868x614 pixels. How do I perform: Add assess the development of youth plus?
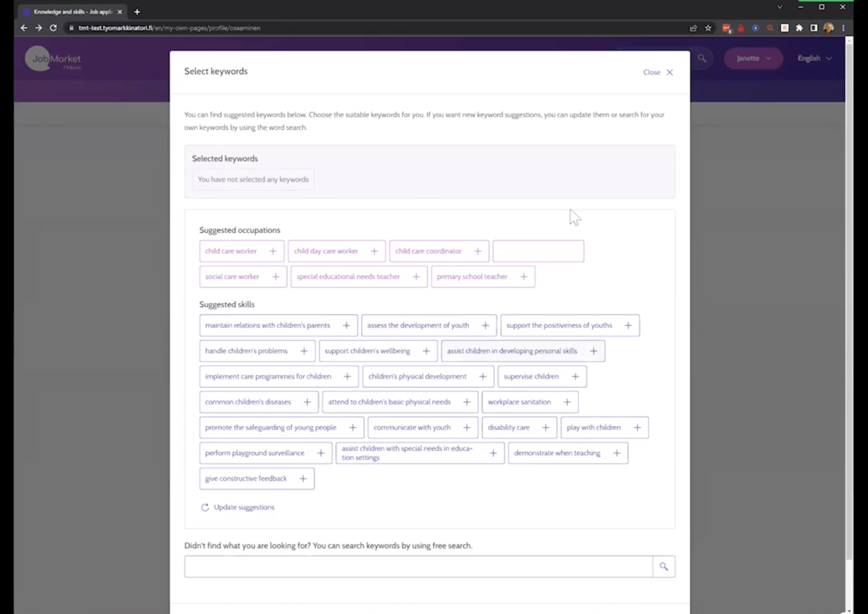click(x=485, y=325)
